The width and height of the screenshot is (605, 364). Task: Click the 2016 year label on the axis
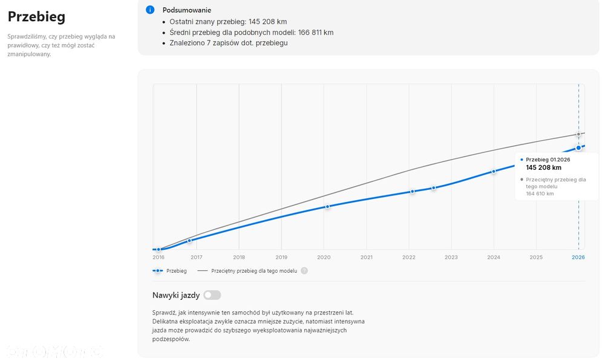pyautogui.click(x=159, y=257)
